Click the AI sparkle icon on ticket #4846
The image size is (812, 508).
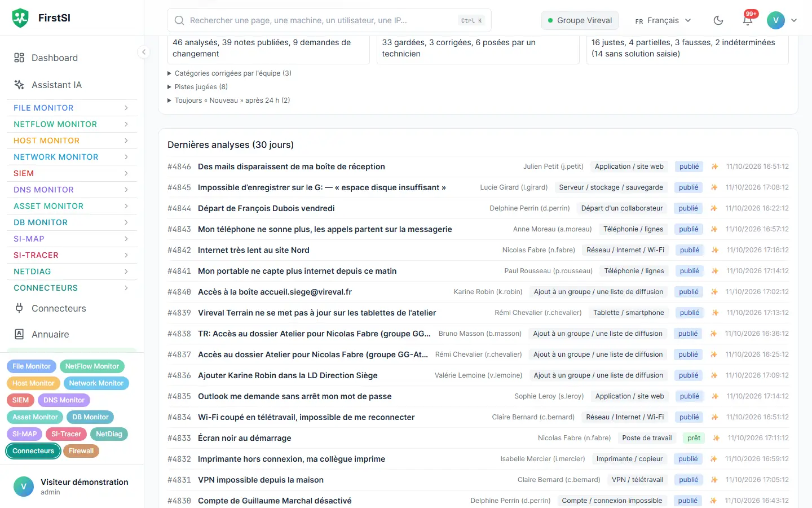pos(714,167)
